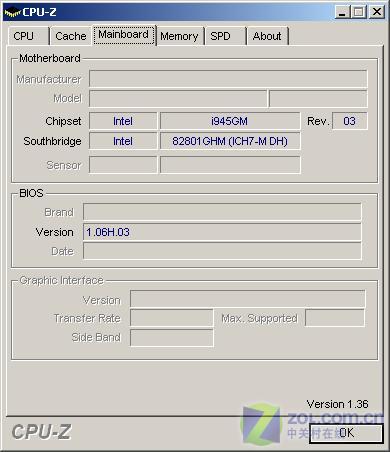390x452 pixels.
Task: Select the 82801GHM (ICH7-M DH) value
Action: (230, 141)
